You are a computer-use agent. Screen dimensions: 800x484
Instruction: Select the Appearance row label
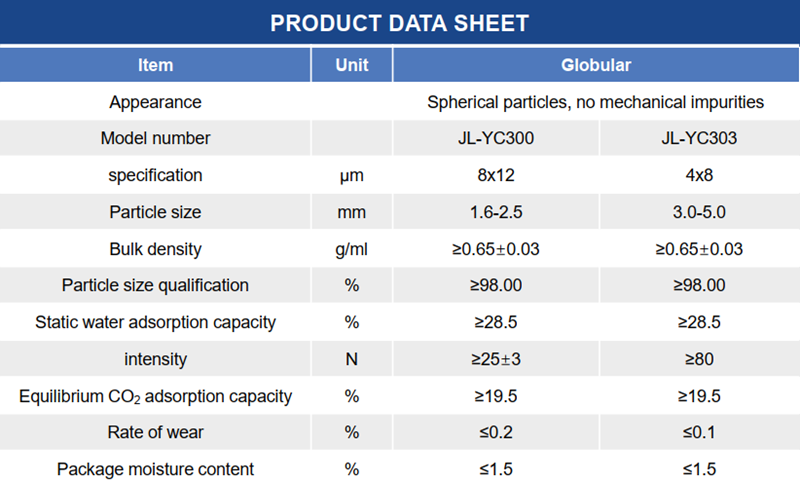click(155, 102)
